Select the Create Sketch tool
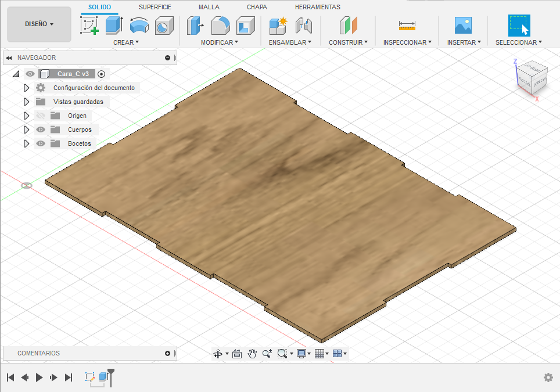The width and height of the screenshot is (560, 392). click(89, 26)
